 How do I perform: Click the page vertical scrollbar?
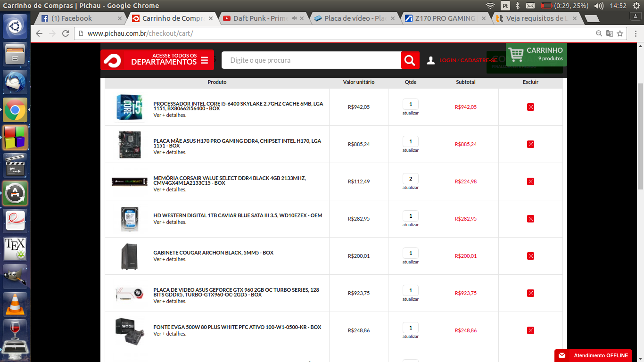(x=640, y=137)
